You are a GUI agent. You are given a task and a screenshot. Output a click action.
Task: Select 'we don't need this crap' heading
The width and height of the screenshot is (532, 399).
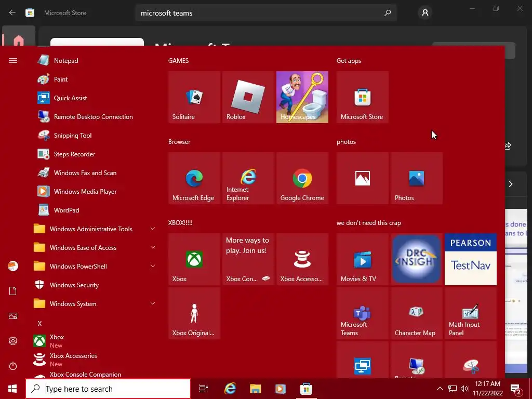point(369,223)
